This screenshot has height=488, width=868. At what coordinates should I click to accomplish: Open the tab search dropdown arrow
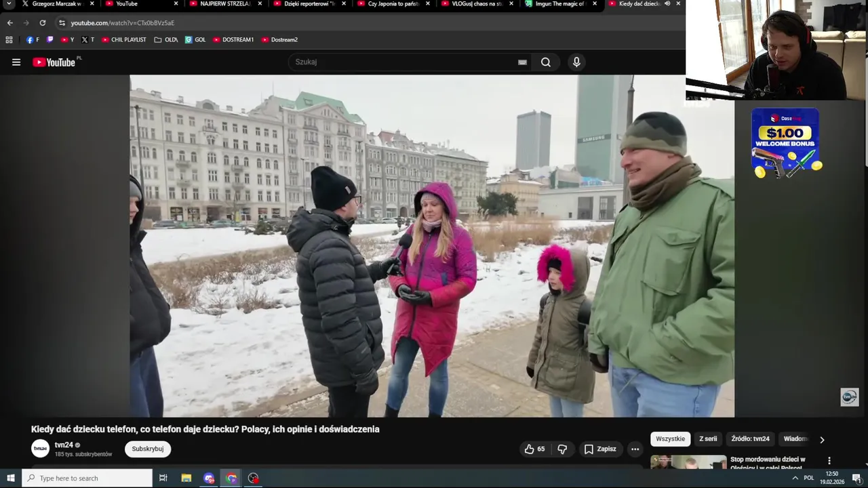tap(9, 3)
